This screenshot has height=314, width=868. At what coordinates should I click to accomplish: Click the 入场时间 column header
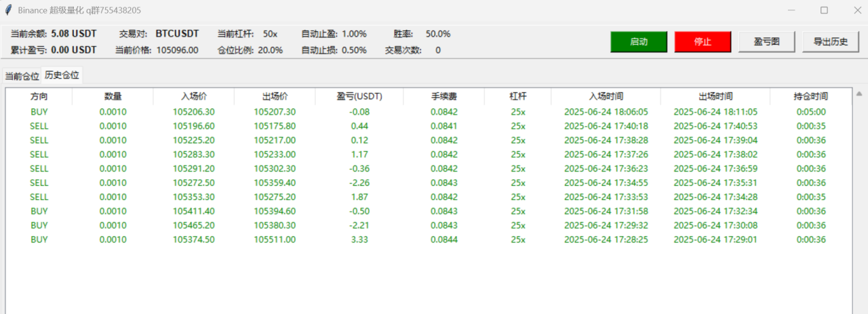pyautogui.click(x=606, y=97)
